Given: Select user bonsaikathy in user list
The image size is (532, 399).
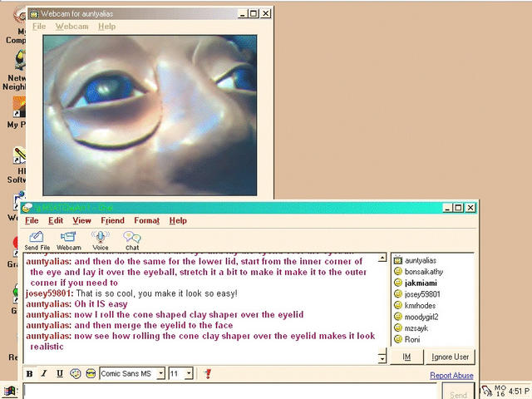Looking at the screenshot, I should click(424, 272).
